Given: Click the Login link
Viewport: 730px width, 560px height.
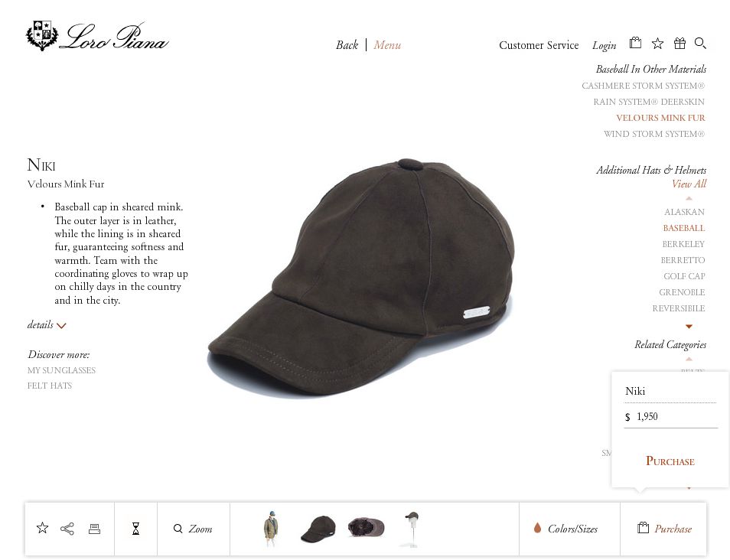Looking at the screenshot, I should coord(604,45).
